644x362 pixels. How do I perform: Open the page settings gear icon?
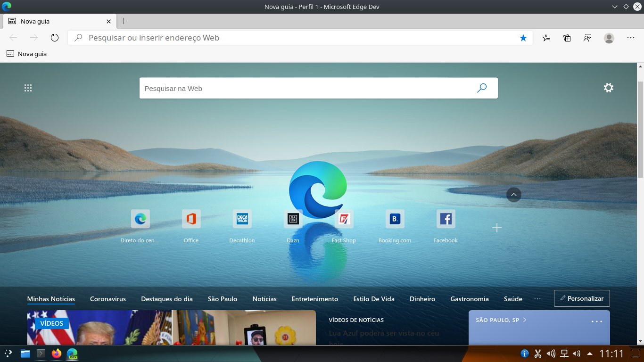pos(609,88)
